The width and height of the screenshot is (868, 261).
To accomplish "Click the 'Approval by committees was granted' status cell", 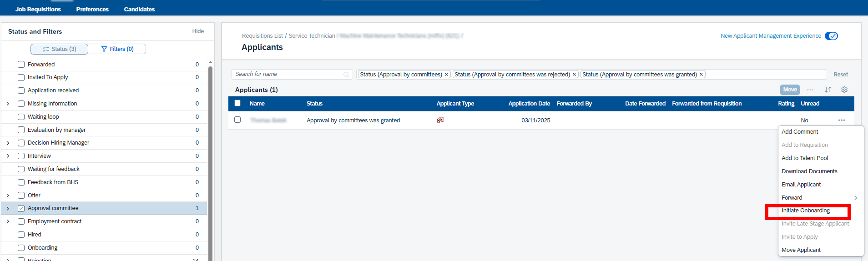I will click(x=353, y=120).
